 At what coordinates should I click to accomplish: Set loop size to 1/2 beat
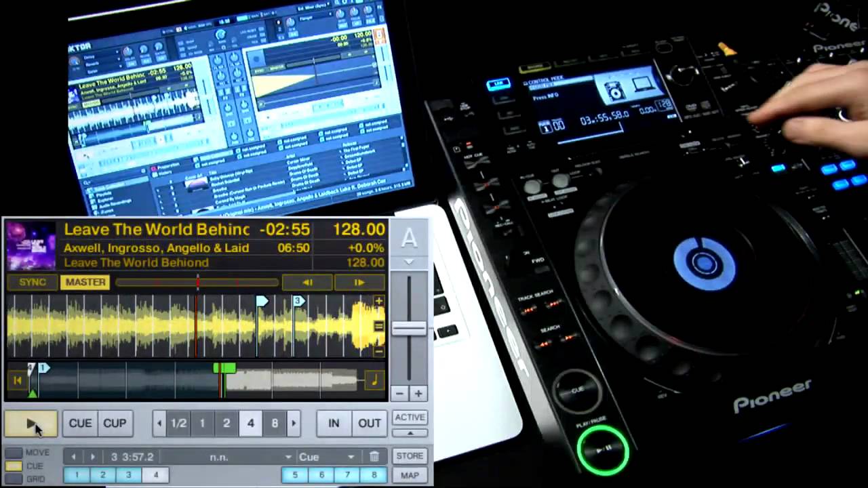[x=178, y=423]
